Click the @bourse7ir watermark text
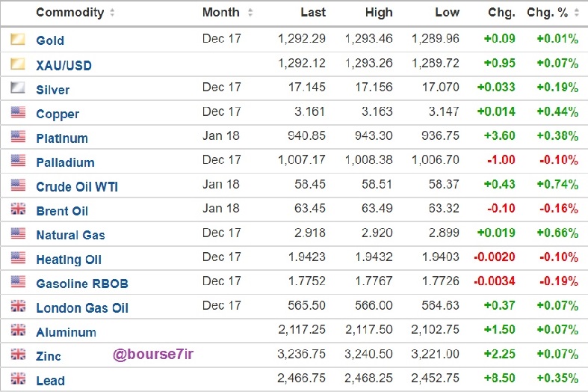588x392 pixels. pyautogui.click(x=153, y=354)
